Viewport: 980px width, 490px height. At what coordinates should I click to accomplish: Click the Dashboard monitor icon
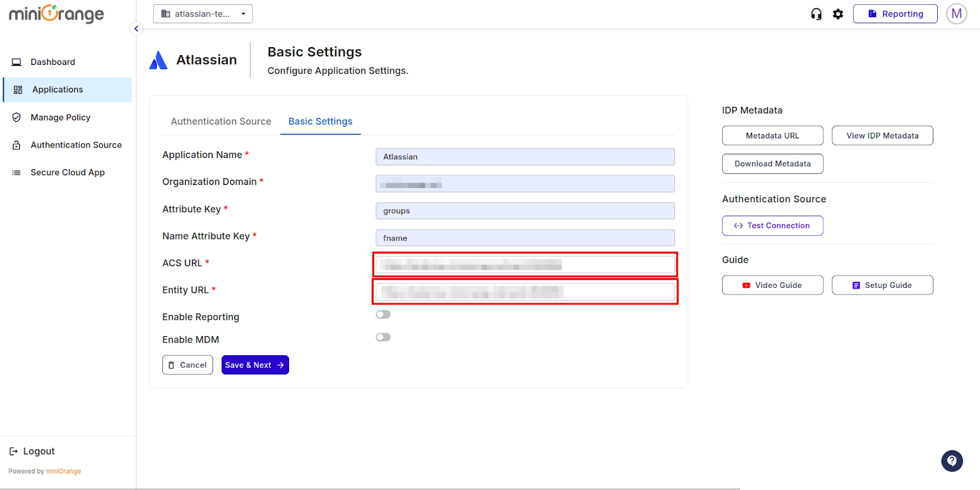coord(17,62)
